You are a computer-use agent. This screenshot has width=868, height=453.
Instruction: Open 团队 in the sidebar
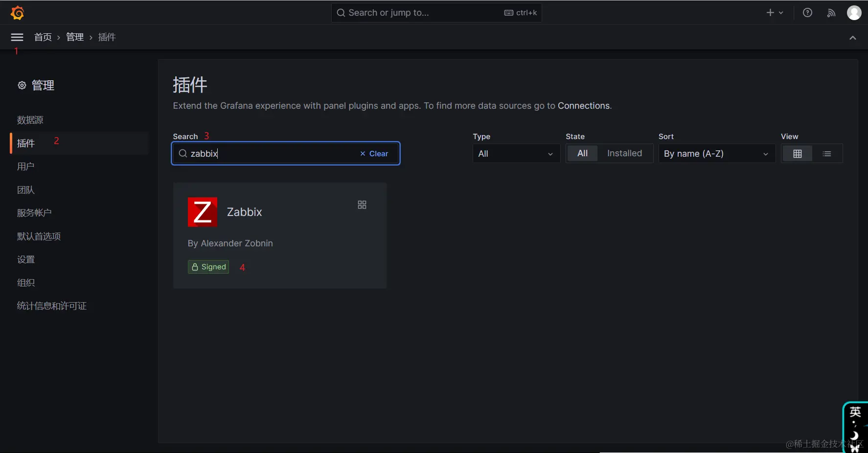26,190
